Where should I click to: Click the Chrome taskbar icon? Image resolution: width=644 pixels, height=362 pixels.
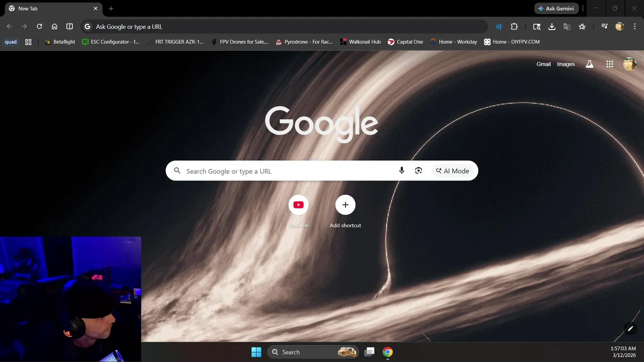pos(387,352)
